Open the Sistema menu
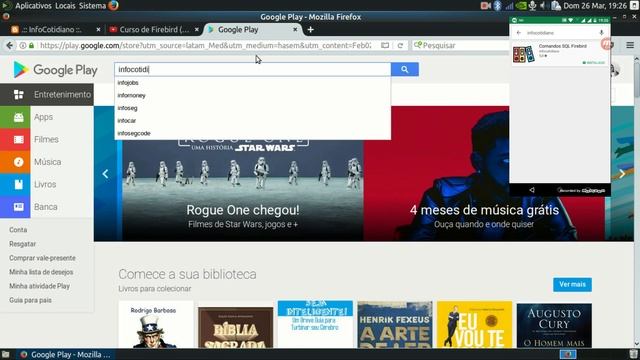The height and width of the screenshot is (360, 640). click(92, 6)
